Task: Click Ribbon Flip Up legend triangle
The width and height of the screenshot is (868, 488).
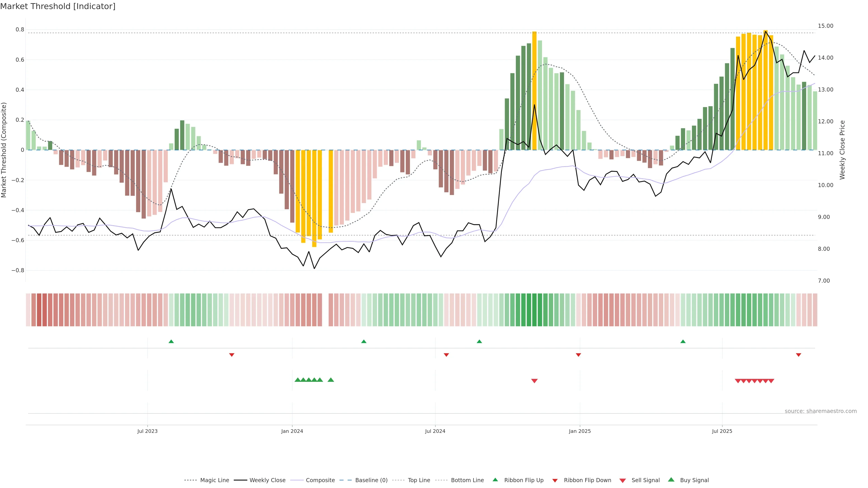Action: pos(495,480)
